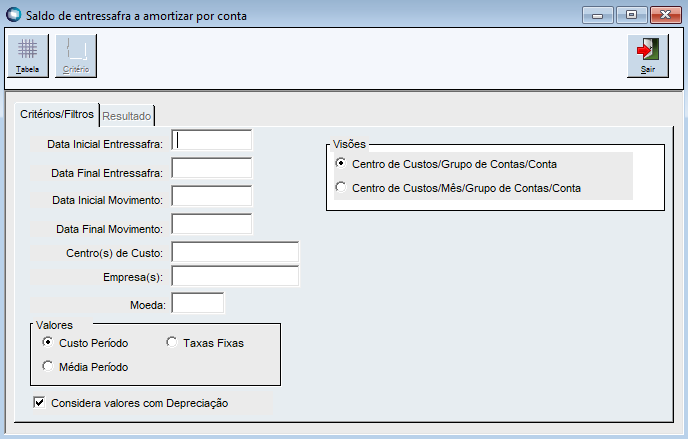688x439 pixels.
Task: Choose the Média Período radio option
Action: click(47, 367)
